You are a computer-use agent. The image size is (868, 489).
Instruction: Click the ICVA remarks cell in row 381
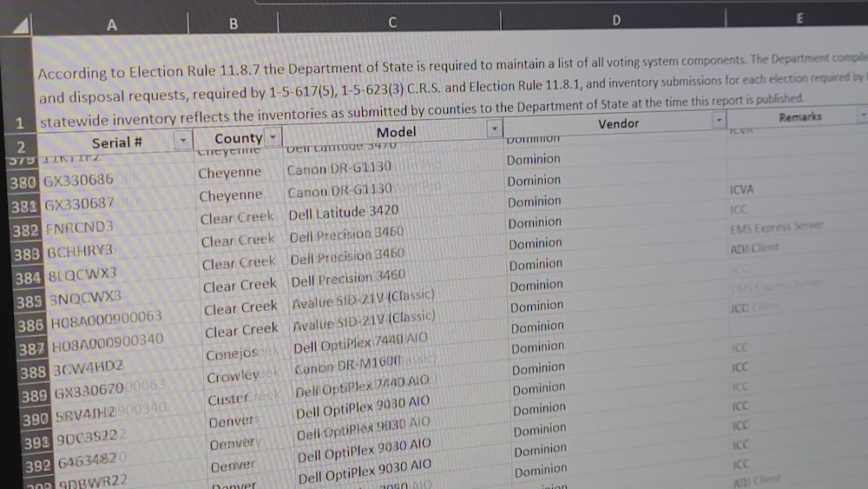(x=742, y=190)
